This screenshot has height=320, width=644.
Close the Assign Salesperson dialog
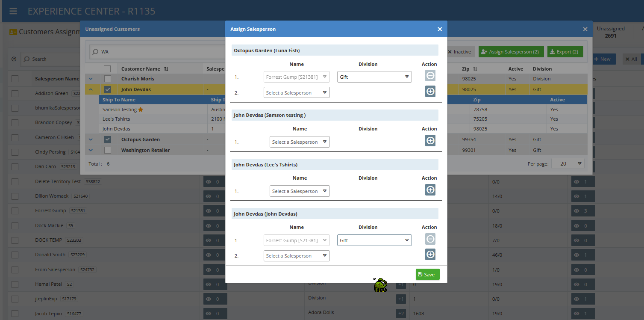pyautogui.click(x=440, y=29)
